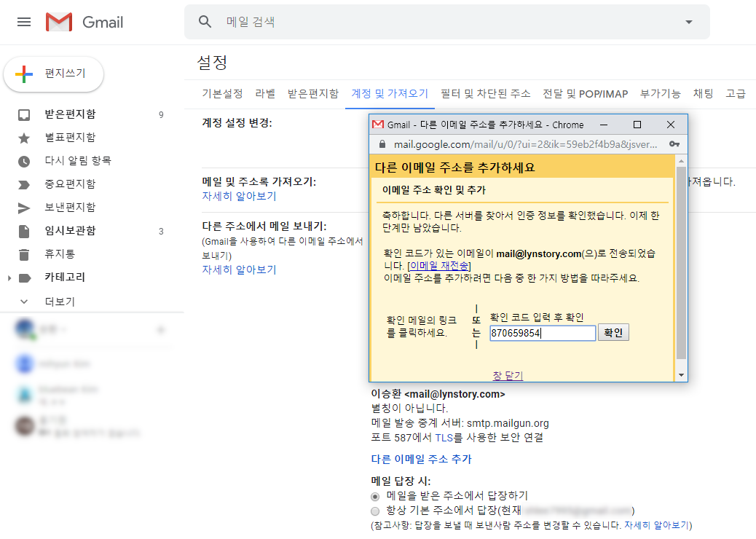Expand 더보기 chevron in sidebar
Image resolution: width=756 pixels, height=539 pixels.
click(x=23, y=302)
